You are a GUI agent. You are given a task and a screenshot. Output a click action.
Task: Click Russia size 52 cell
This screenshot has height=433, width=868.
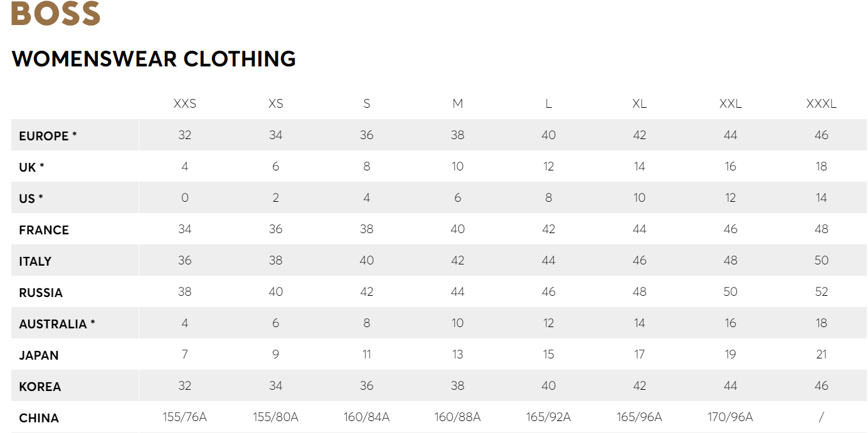pyautogui.click(x=821, y=292)
